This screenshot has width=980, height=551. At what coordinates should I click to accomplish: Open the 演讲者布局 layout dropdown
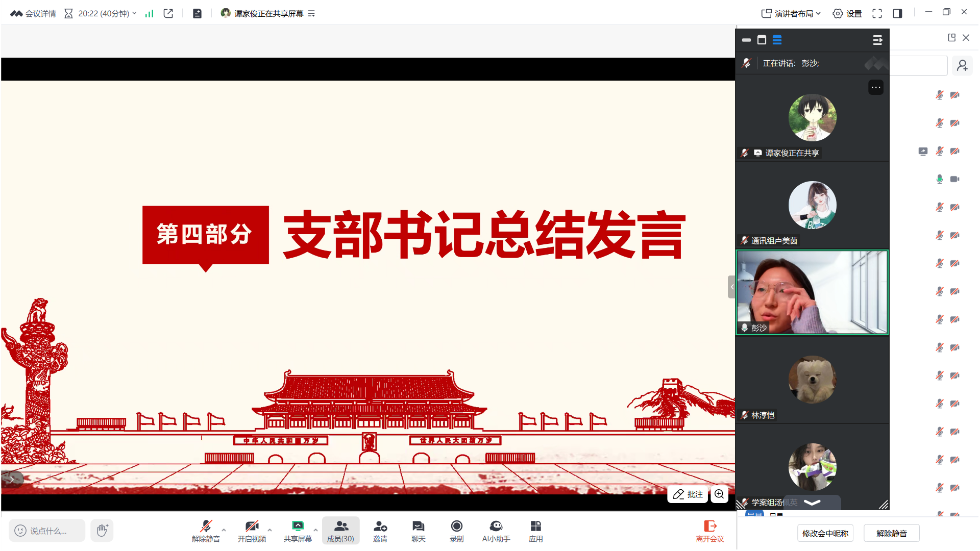pyautogui.click(x=790, y=13)
